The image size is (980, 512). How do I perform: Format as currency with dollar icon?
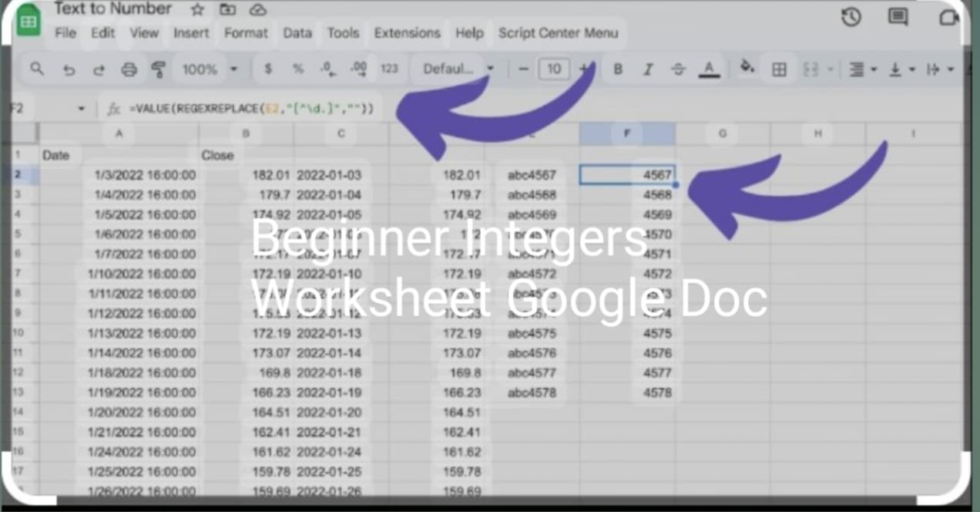268,69
